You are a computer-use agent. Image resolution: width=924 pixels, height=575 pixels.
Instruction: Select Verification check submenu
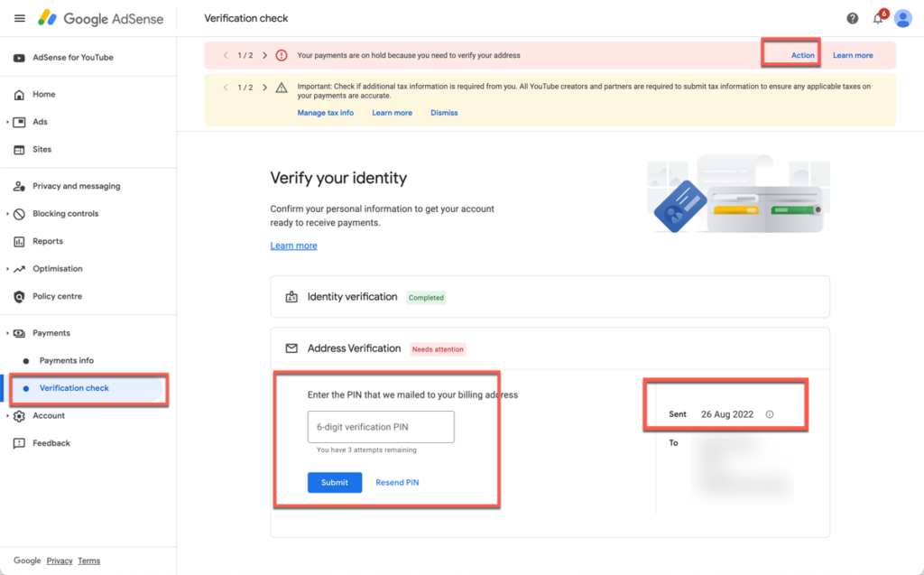74,389
